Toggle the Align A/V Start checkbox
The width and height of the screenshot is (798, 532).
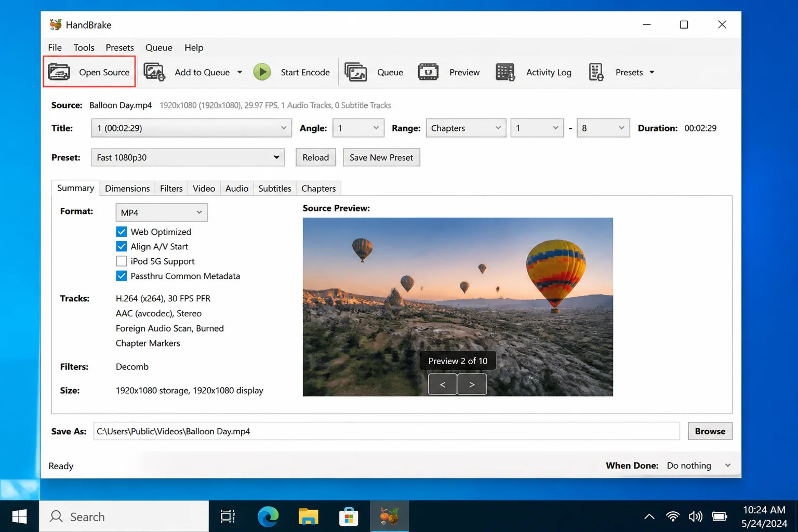[x=121, y=246]
